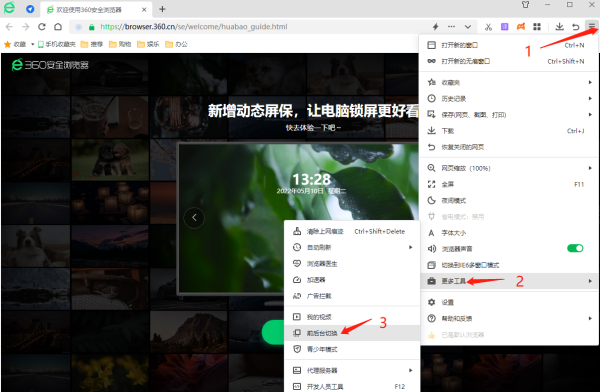600x392 pixels.
Task: Go back to previous page
Action: pyautogui.click(x=10, y=27)
